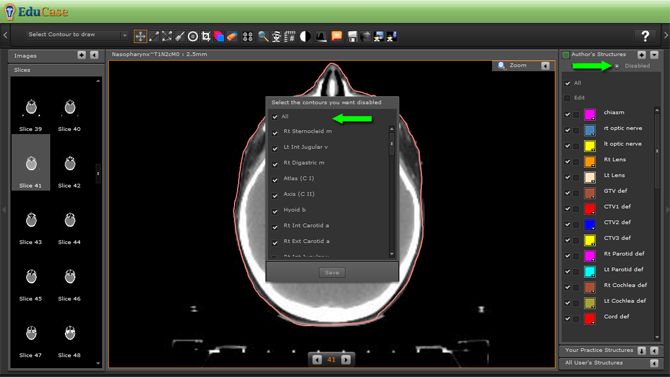
Task: Open the 'Select Contour to draw' dropdown
Action: [77, 35]
